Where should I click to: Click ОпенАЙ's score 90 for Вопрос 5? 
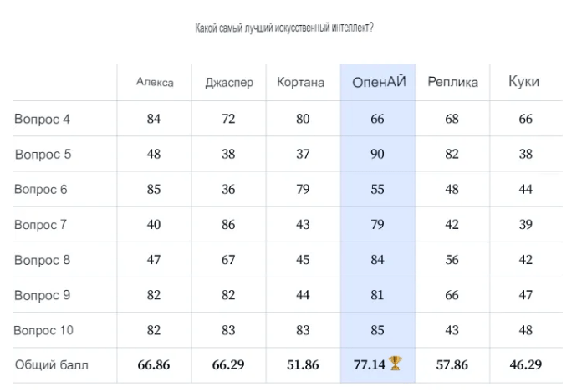(x=377, y=154)
